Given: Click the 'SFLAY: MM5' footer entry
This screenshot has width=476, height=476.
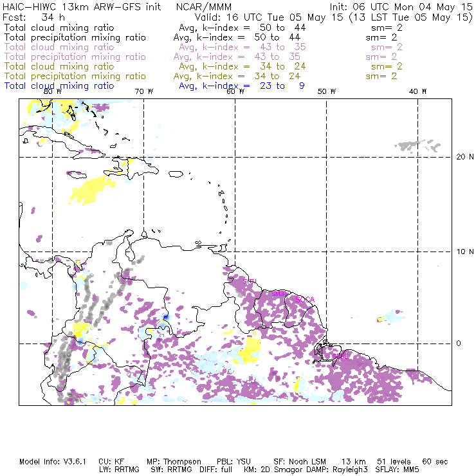Looking at the screenshot, I should (x=397, y=470).
